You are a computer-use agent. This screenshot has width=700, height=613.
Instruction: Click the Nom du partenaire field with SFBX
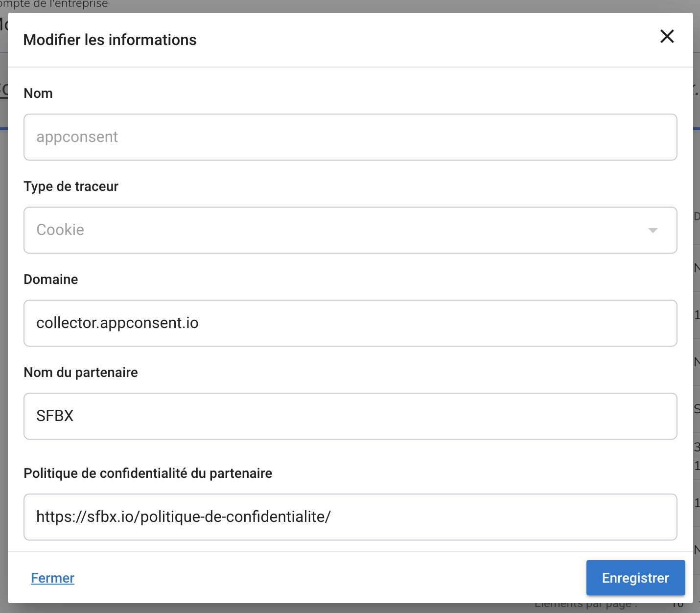(x=350, y=416)
